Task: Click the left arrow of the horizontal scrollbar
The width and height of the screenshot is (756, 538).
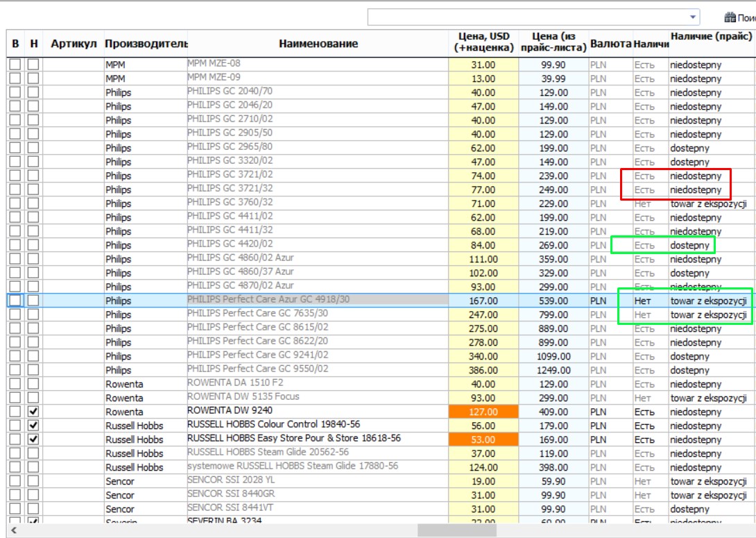Action: (14, 530)
